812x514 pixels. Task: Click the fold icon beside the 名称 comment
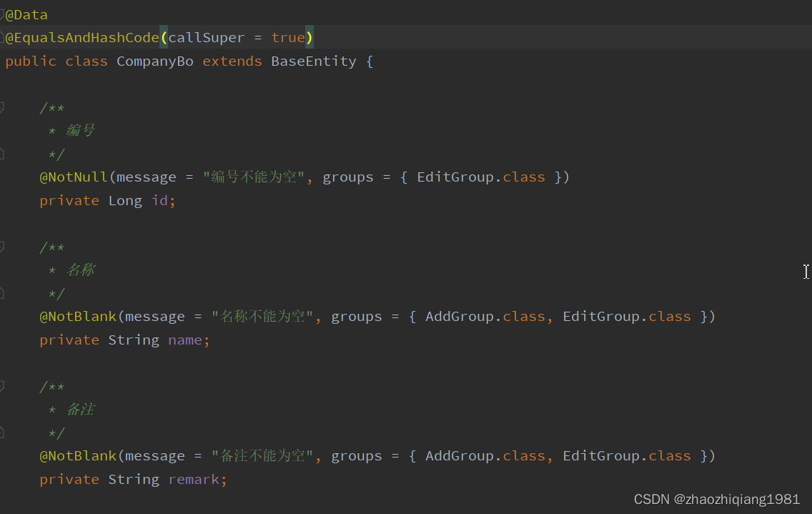pyautogui.click(x=4, y=247)
